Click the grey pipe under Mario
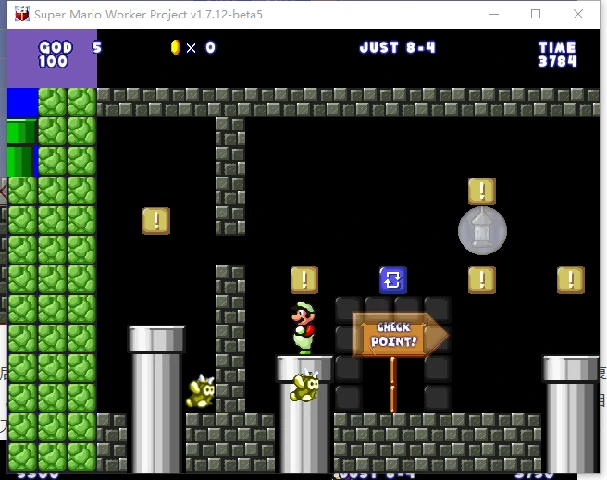Image resolution: width=607 pixels, height=480 pixels. click(x=304, y=414)
